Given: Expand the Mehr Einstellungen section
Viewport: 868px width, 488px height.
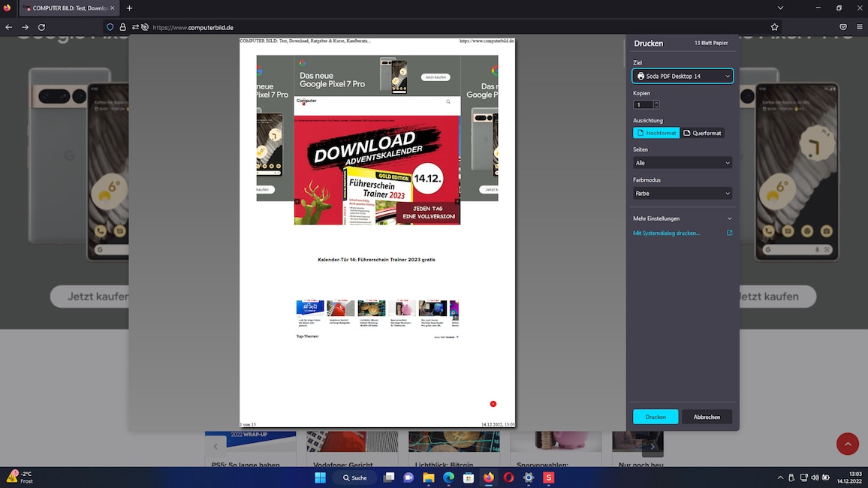Looking at the screenshot, I should (683, 218).
